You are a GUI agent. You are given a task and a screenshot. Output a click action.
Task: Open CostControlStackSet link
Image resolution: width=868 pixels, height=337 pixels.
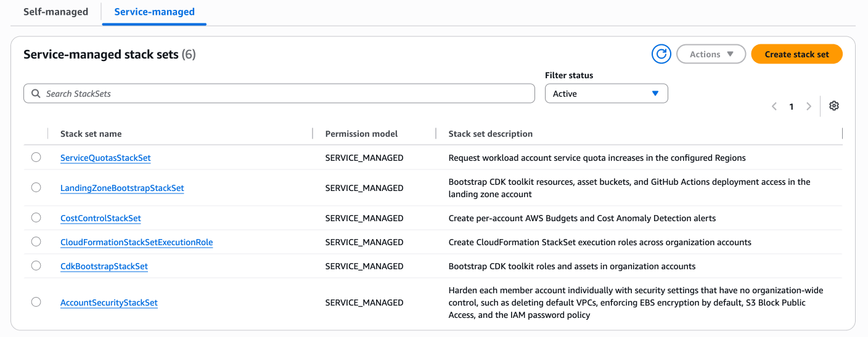pos(100,218)
